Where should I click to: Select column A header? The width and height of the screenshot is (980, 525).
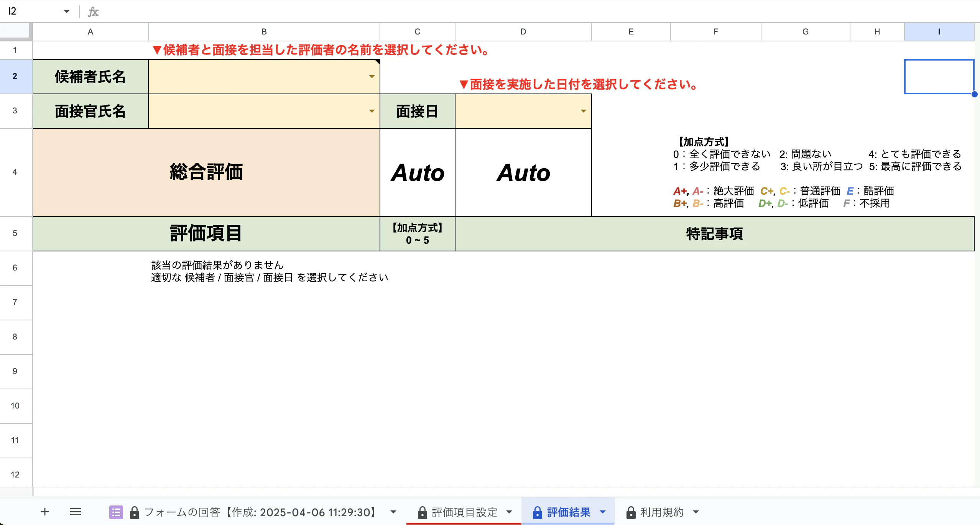pos(90,32)
